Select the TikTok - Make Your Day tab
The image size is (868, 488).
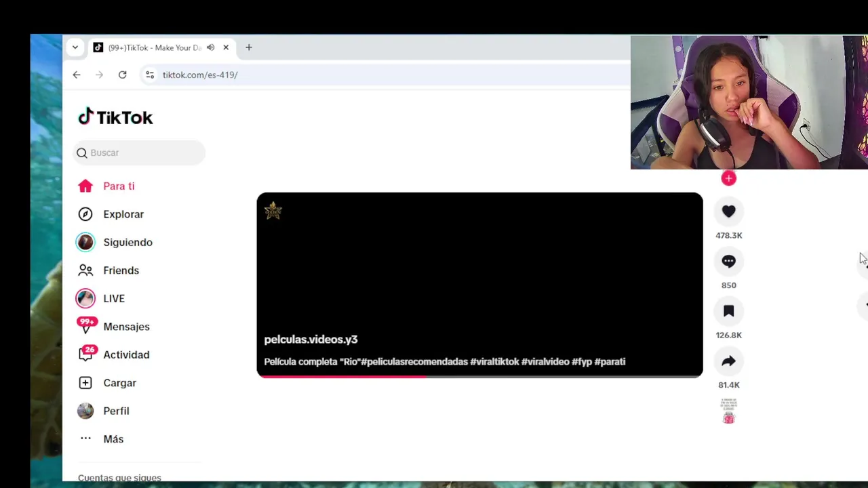click(x=161, y=47)
